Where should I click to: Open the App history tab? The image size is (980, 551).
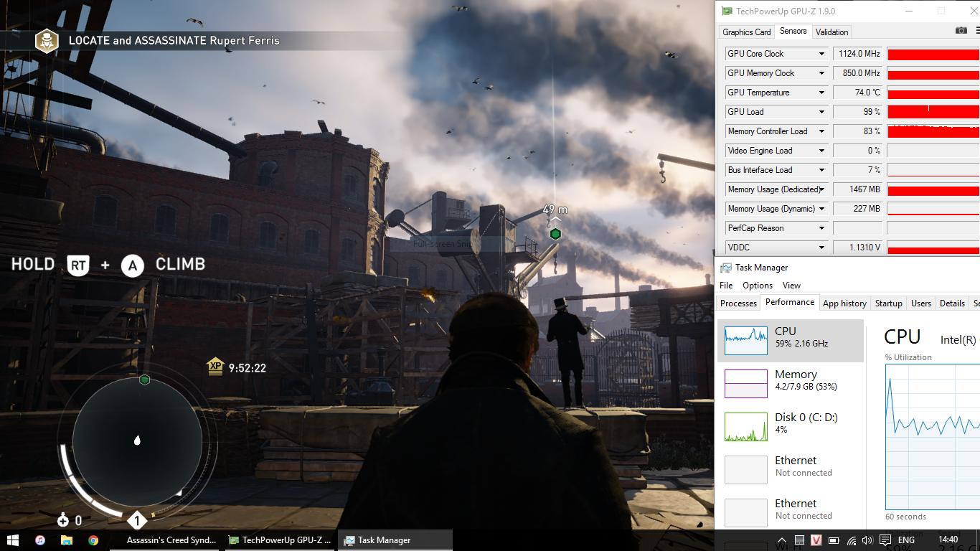click(x=844, y=303)
